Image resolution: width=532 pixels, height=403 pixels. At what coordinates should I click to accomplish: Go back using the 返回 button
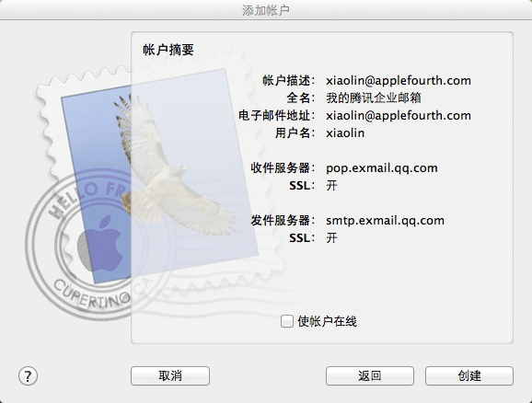370,376
